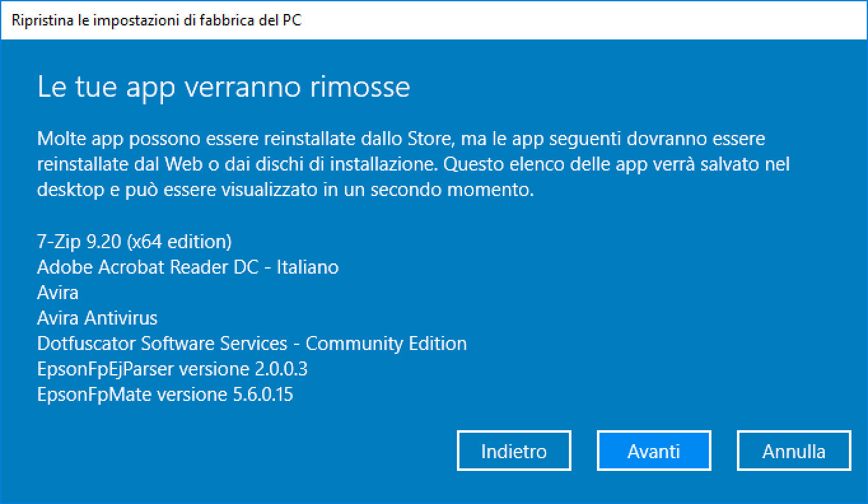Select Adobe Acrobat Reader DC - Italiano entry

(x=188, y=267)
